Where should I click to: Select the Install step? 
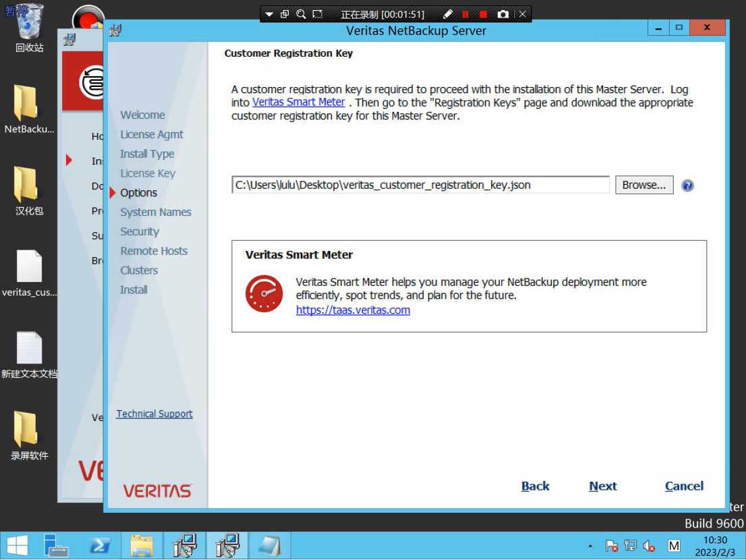[134, 289]
